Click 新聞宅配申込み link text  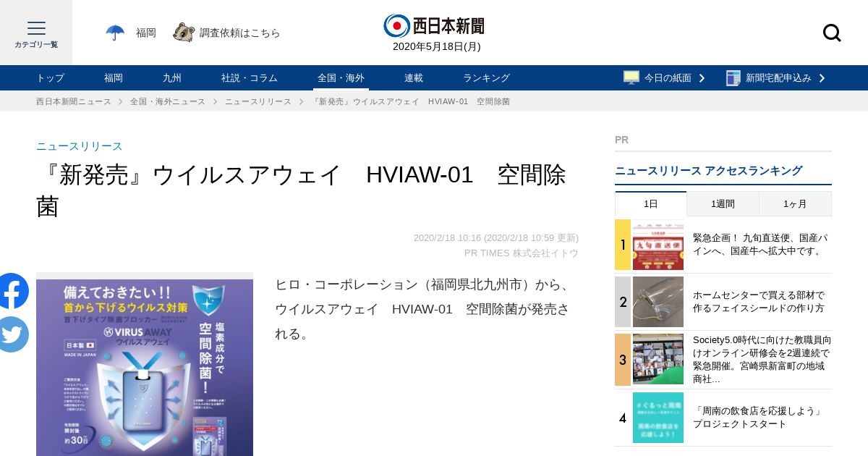[778, 78]
